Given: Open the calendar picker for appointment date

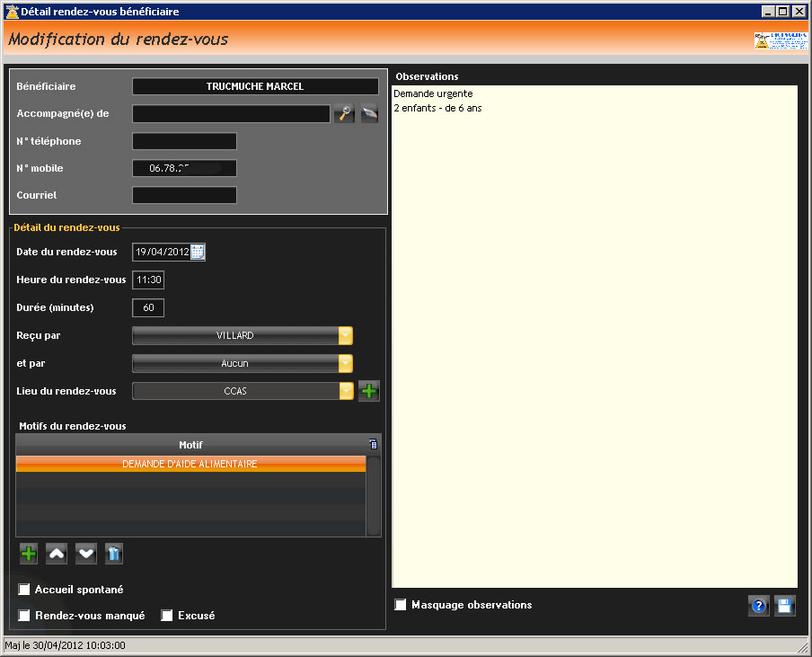Looking at the screenshot, I should coord(198,253).
